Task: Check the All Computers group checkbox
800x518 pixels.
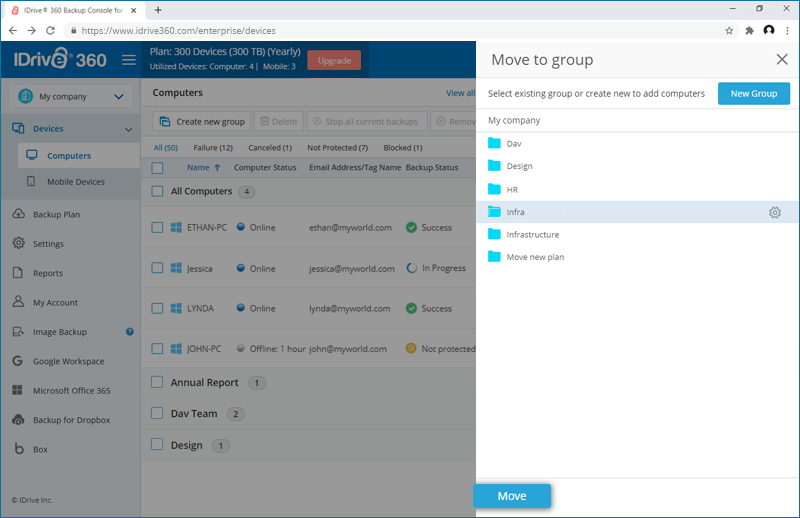Action: (157, 191)
